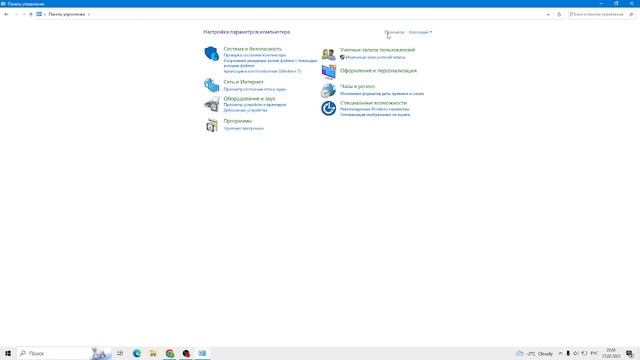Click Панель управления breadcrumb in address bar
This screenshot has width=640, height=360.
[67, 14]
